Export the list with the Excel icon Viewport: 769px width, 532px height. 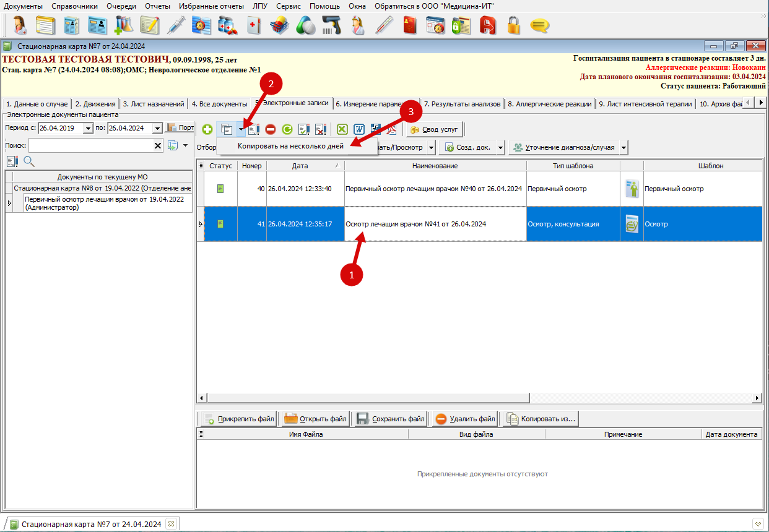[x=342, y=129]
